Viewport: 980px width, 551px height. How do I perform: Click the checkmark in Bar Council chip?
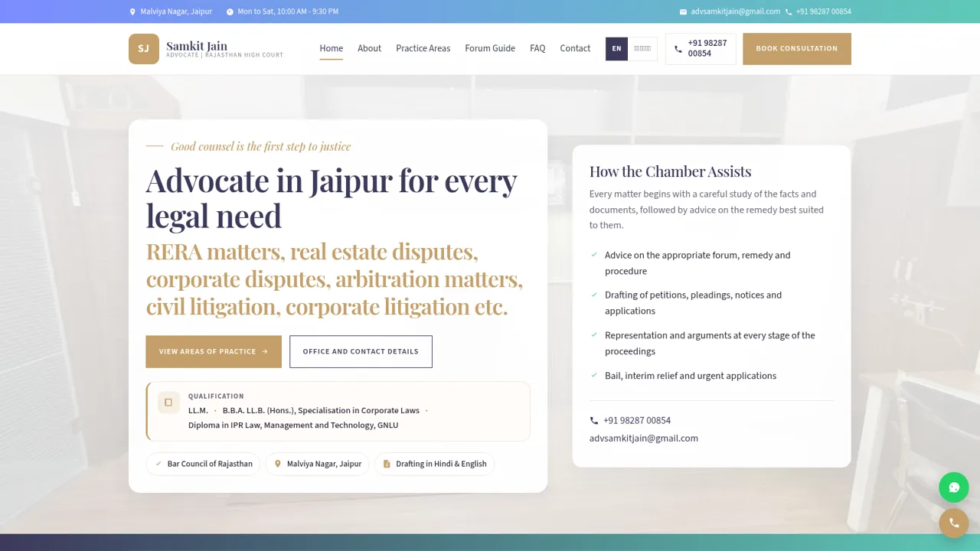(x=158, y=464)
